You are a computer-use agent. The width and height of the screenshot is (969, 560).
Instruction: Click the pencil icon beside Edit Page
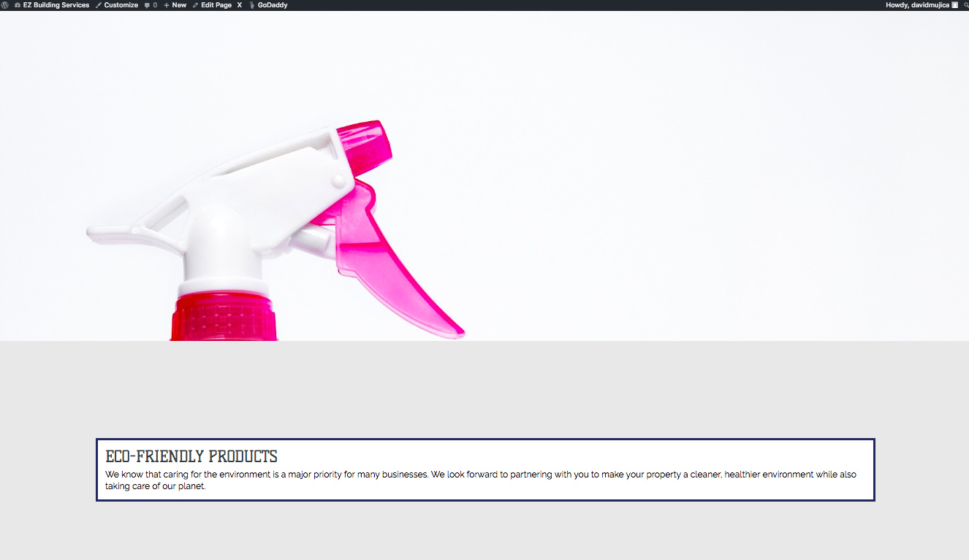click(196, 5)
